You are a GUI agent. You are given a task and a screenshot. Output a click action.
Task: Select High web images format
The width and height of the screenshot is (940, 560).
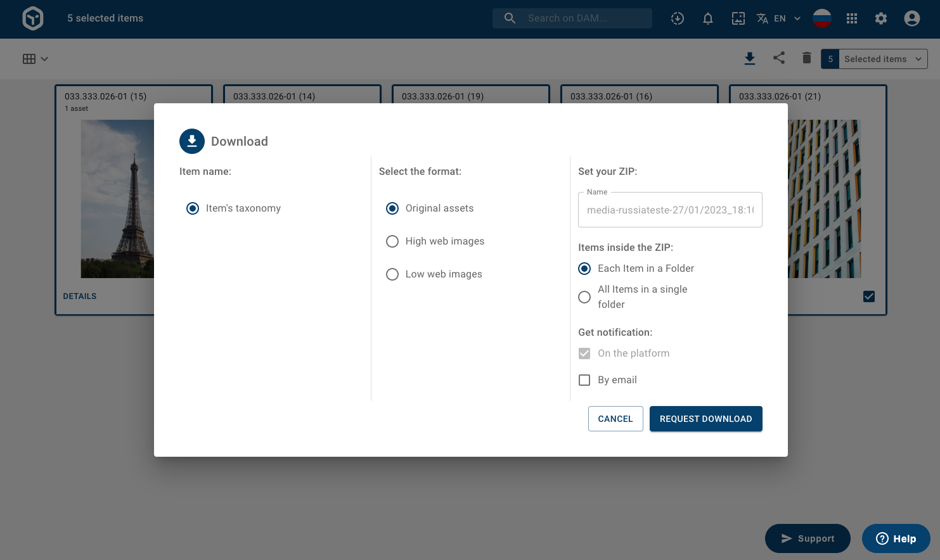[392, 241]
